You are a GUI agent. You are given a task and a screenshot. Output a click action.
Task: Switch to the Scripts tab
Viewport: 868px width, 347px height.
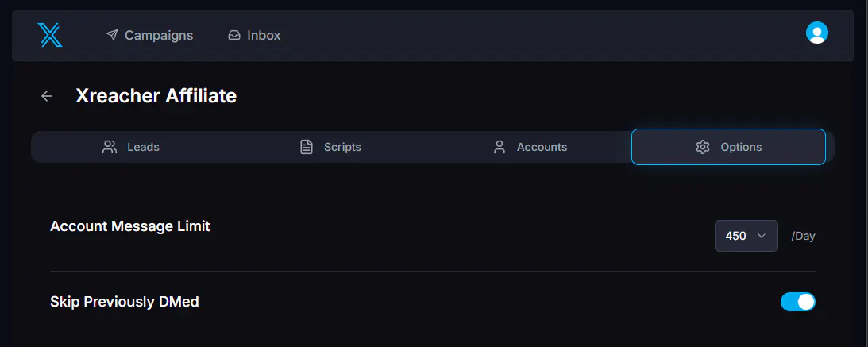click(x=330, y=147)
